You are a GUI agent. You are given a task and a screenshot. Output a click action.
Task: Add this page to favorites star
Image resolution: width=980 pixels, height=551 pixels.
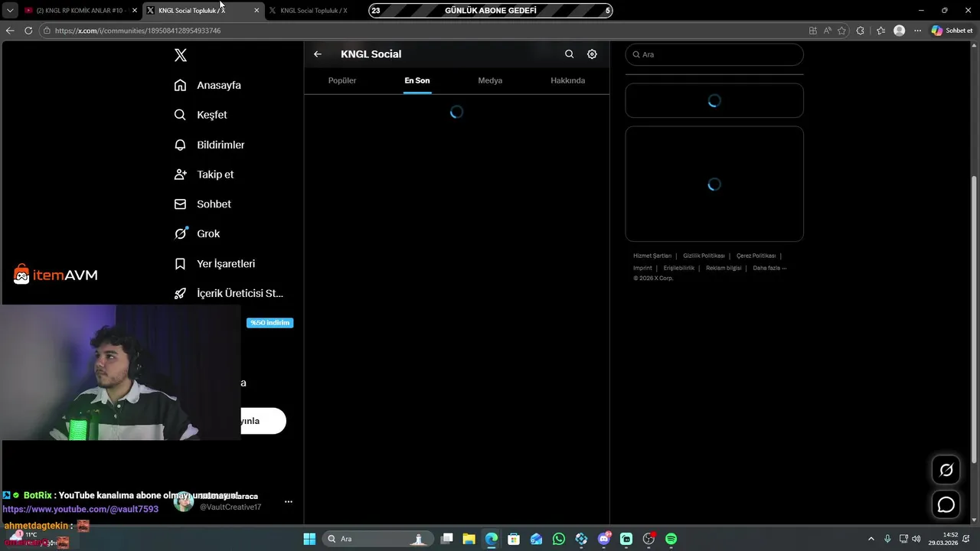click(x=842, y=31)
